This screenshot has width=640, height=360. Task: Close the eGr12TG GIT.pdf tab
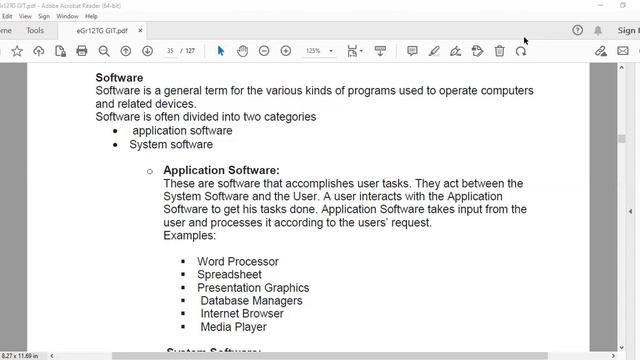coord(140,31)
